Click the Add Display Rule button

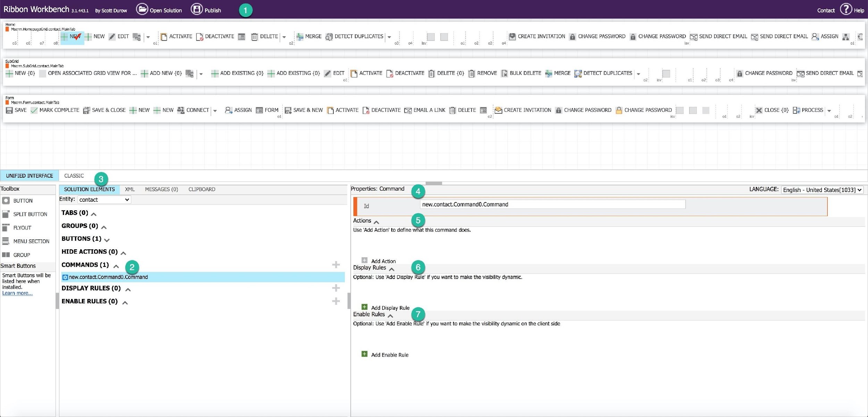pos(386,308)
